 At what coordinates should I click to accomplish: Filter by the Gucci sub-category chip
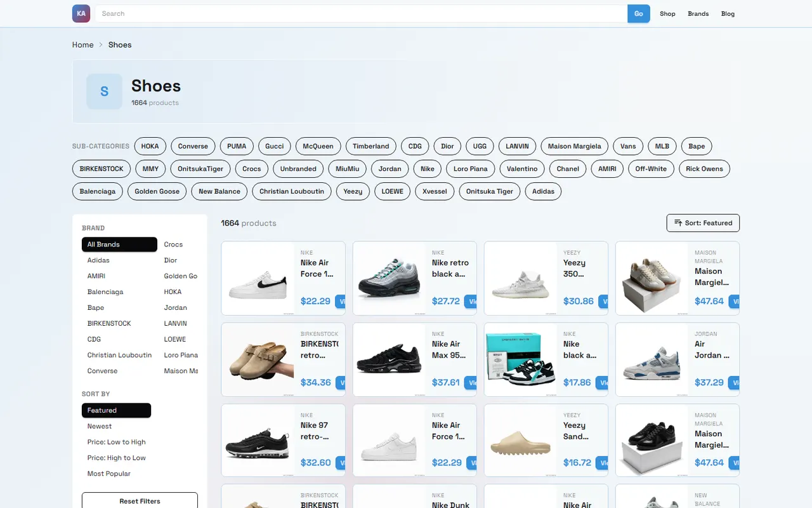click(x=275, y=146)
